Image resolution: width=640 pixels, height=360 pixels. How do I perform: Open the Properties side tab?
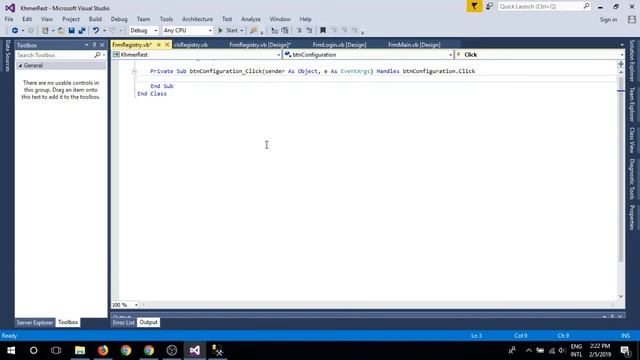632,218
